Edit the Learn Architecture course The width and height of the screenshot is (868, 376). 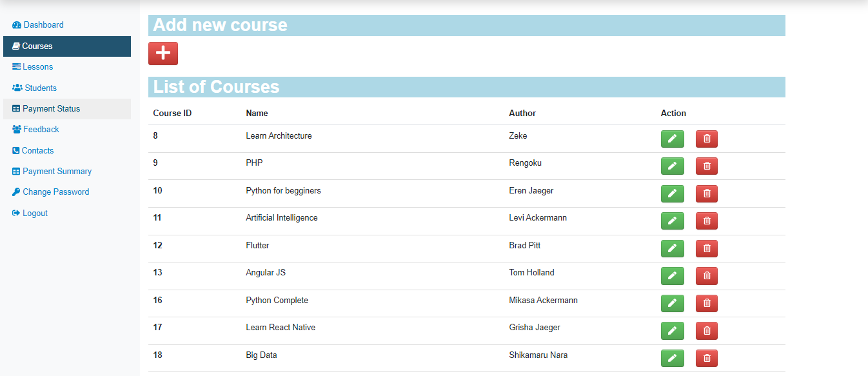pos(673,139)
